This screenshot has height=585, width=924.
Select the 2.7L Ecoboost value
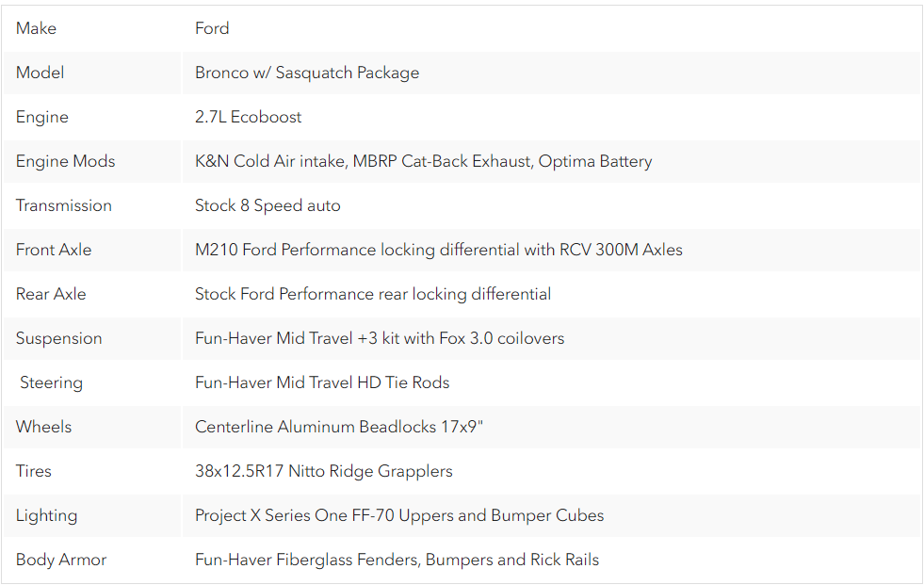pos(248,117)
